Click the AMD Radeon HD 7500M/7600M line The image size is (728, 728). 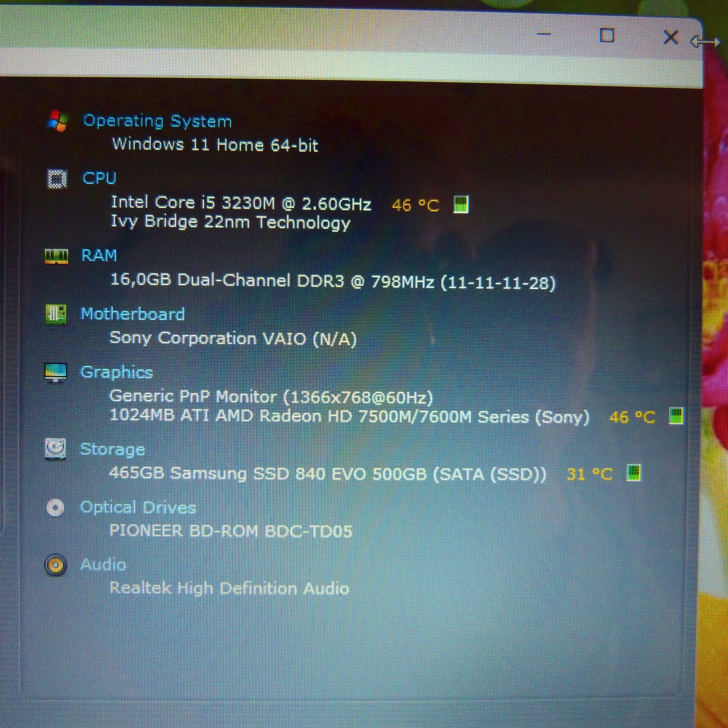pos(349,416)
